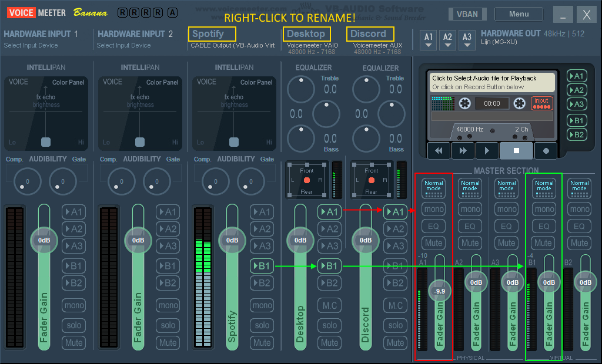Image resolution: width=602 pixels, height=364 pixels.
Task: Click the Comp knob on Hardware Input 1
Action: (27, 181)
